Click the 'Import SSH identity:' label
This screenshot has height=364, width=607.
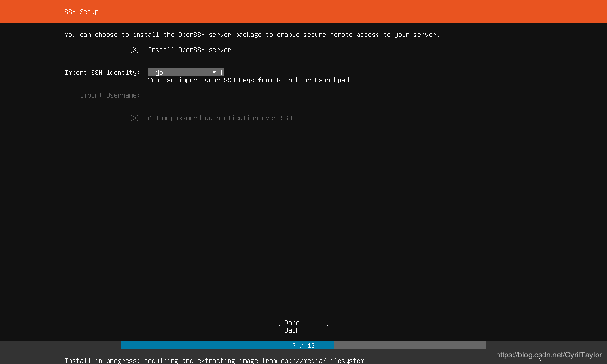coord(102,73)
